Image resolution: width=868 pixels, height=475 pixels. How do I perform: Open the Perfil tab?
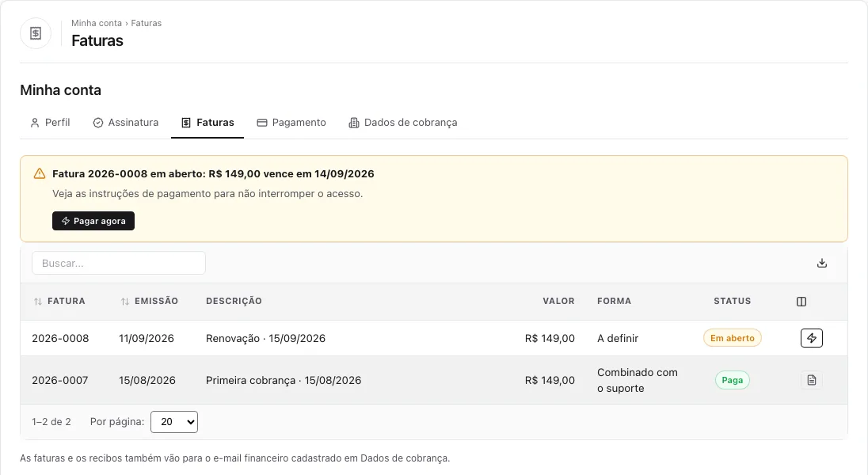pos(51,123)
